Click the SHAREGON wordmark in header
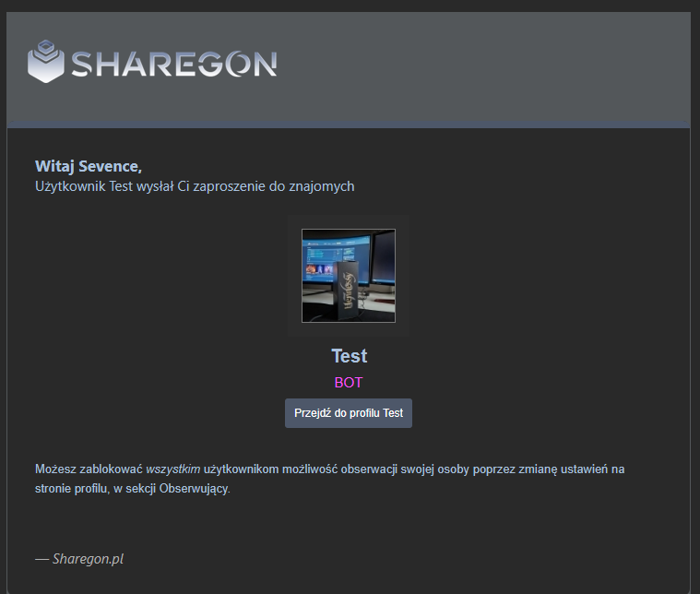 [173, 64]
